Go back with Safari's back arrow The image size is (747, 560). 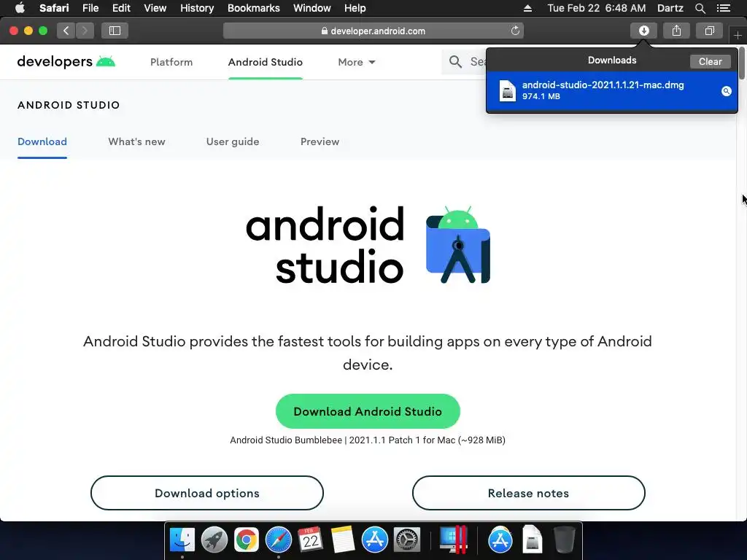click(x=66, y=31)
